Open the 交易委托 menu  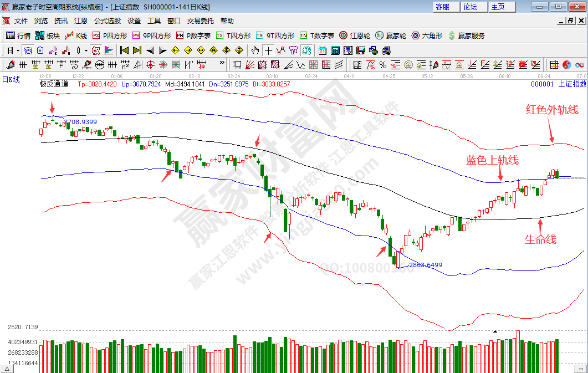[200, 21]
